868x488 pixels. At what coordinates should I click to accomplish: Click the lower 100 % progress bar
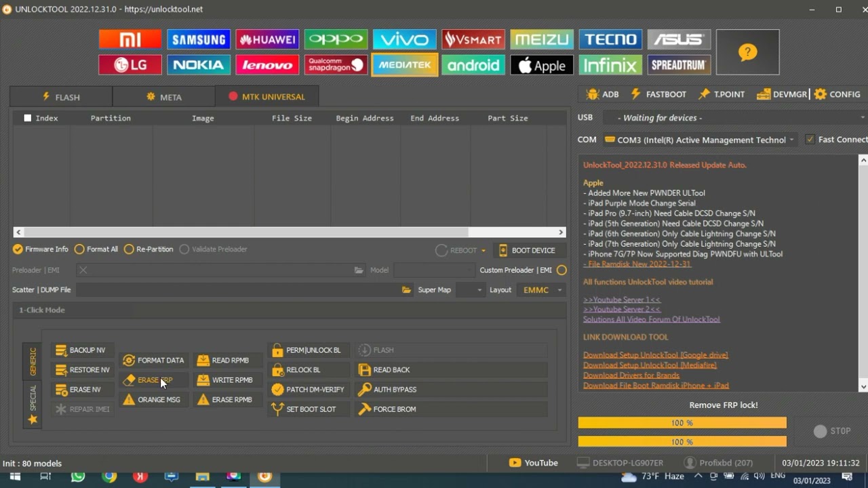pos(682,442)
